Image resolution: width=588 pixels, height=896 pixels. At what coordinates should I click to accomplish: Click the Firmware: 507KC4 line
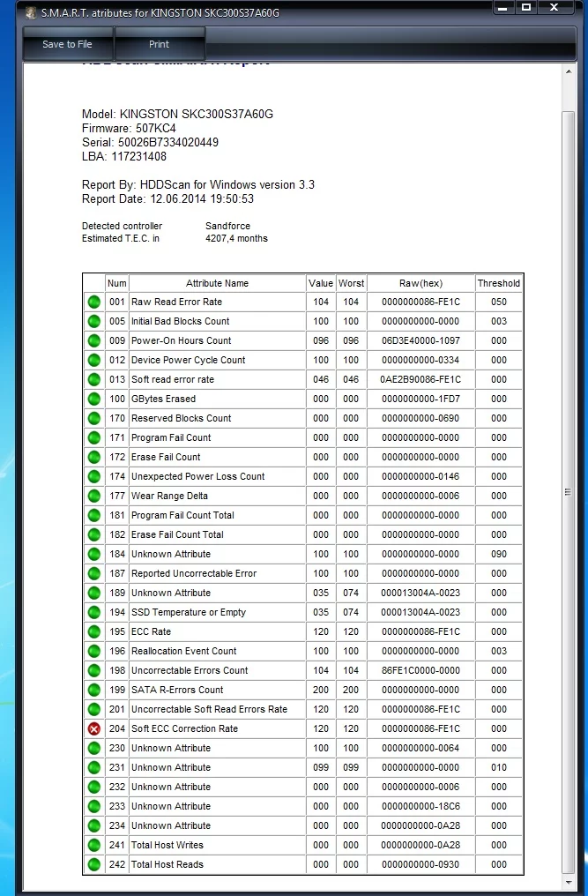click(129, 128)
